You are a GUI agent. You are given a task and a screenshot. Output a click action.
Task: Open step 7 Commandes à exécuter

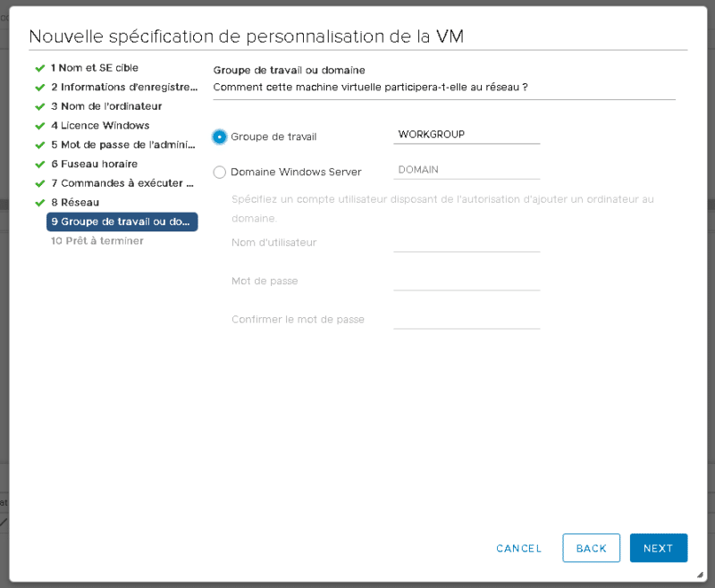122,183
